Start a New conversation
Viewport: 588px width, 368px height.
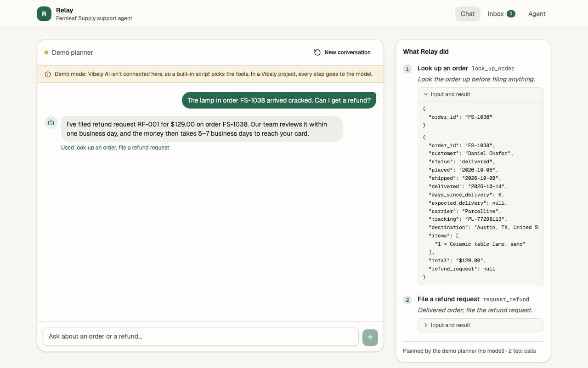[x=342, y=52]
